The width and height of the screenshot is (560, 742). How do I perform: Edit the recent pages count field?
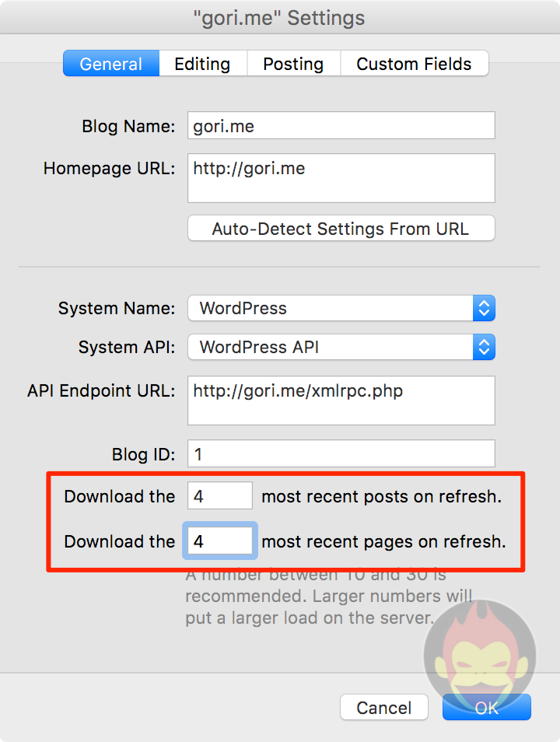tap(219, 541)
